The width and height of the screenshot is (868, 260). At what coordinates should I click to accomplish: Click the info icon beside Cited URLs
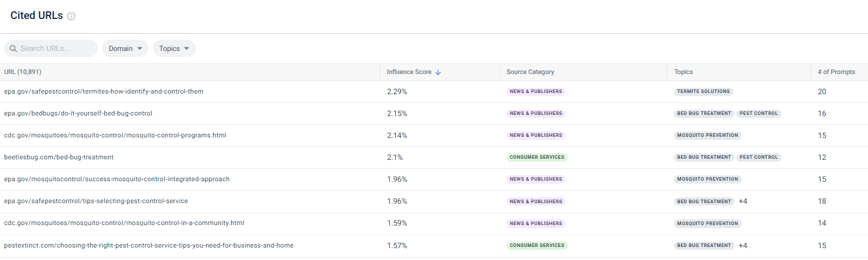72,17
